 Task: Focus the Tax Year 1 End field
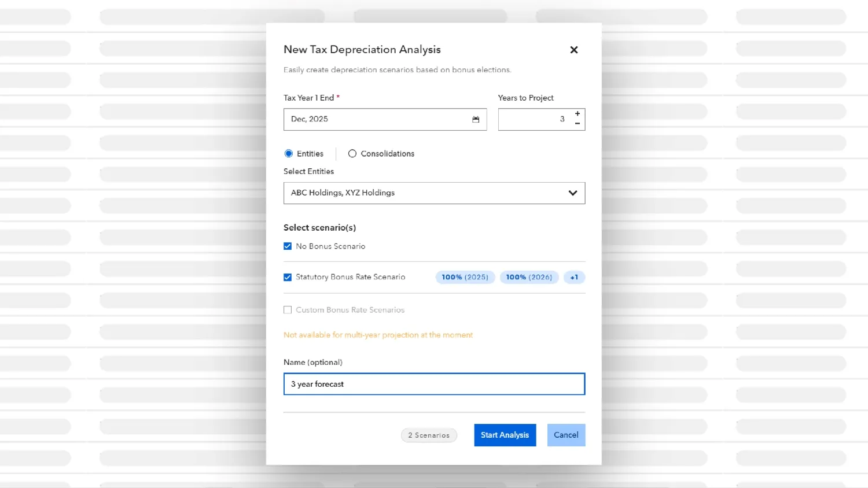point(385,119)
